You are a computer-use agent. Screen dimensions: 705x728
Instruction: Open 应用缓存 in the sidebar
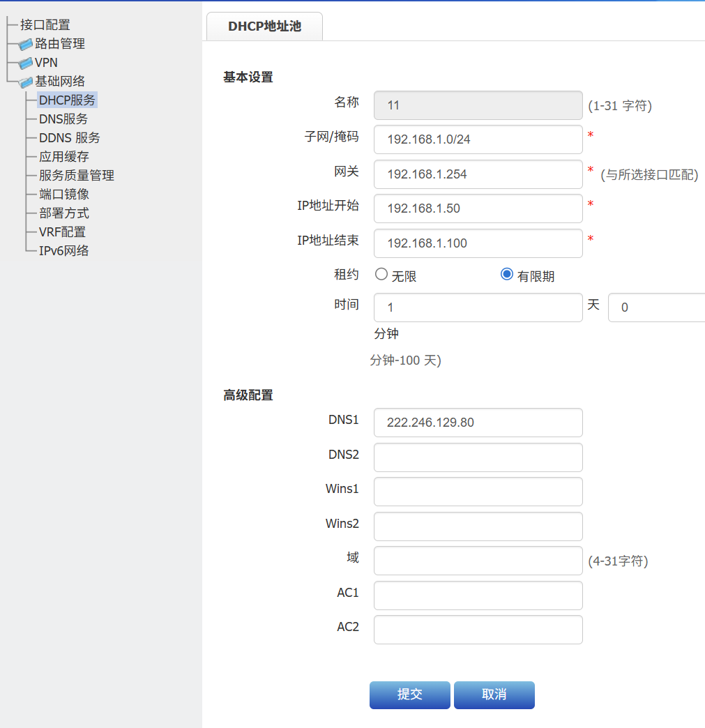[x=64, y=156]
